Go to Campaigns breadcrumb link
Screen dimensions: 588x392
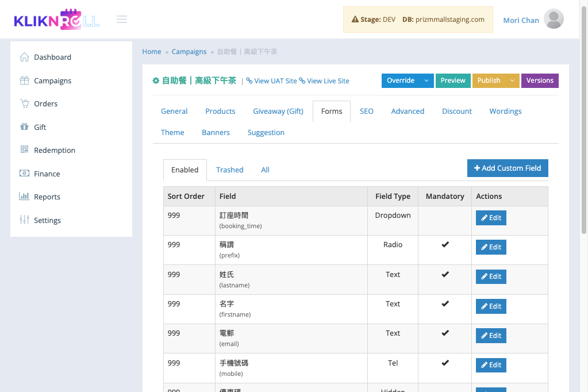[x=189, y=52]
